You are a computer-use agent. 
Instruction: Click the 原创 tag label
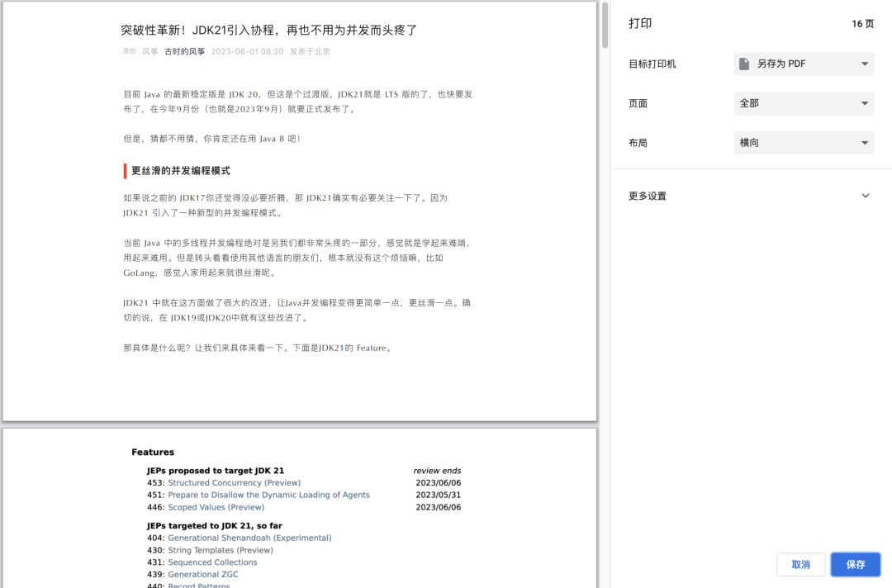pyautogui.click(x=129, y=51)
